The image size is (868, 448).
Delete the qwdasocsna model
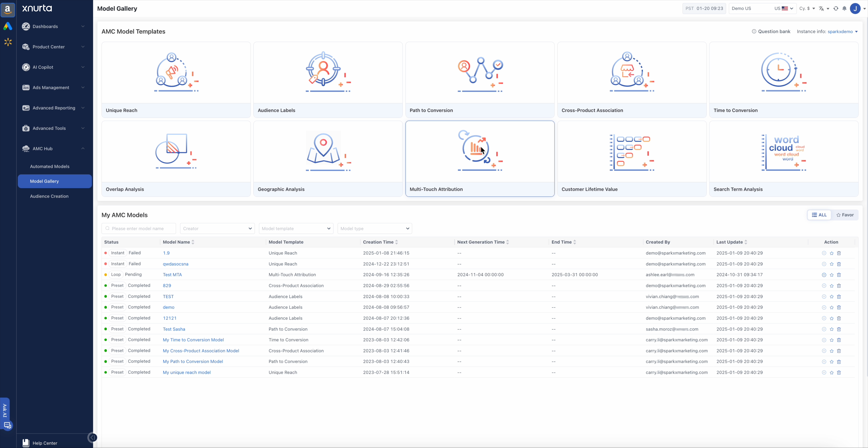pos(839,264)
